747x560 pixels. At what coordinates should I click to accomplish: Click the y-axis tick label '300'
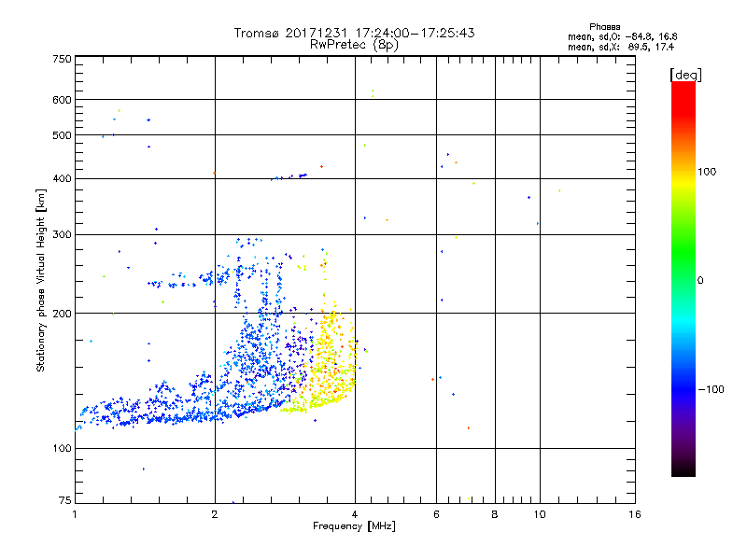pyautogui.click(x=62, y=235)
